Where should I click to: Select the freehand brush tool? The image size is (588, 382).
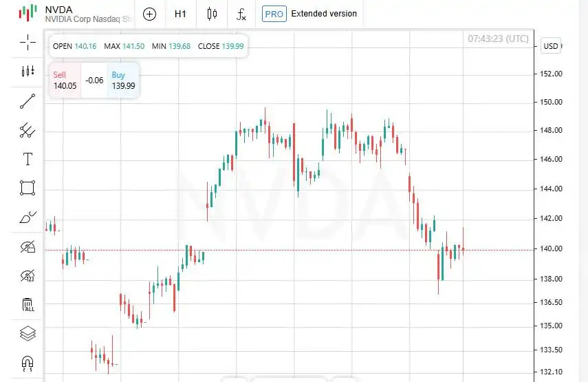28,218
